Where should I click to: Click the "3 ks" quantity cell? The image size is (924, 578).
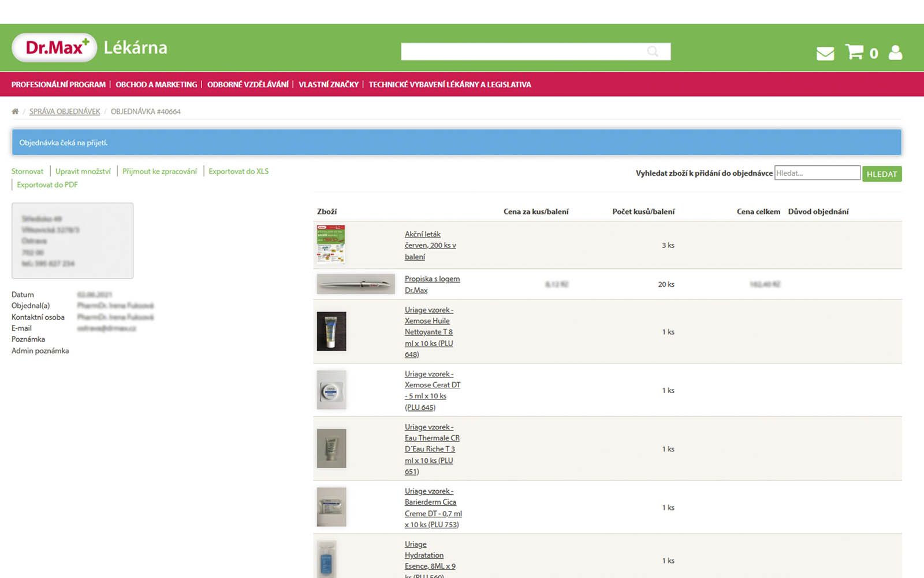668,245
